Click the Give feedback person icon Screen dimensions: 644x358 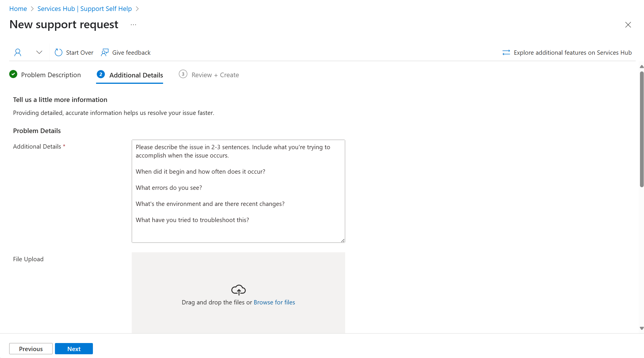pyautogui.click(x=105, y=52)
